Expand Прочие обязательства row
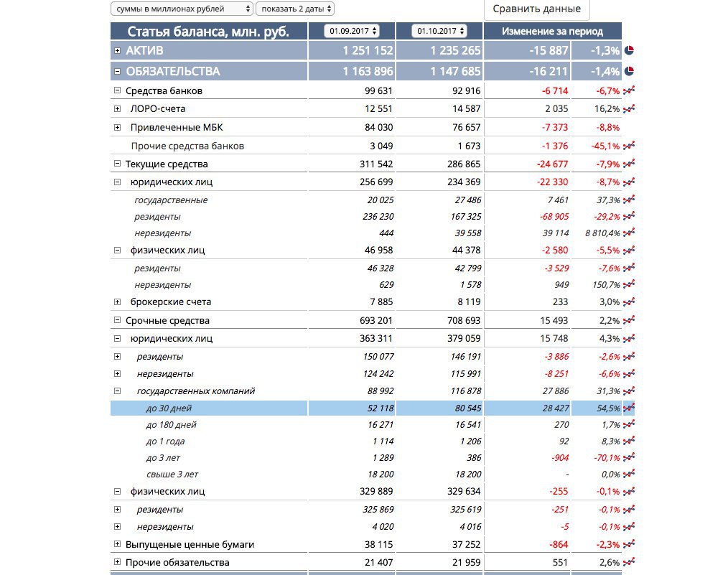This screenshot has width=728, height=575. [x=118, y=562]
